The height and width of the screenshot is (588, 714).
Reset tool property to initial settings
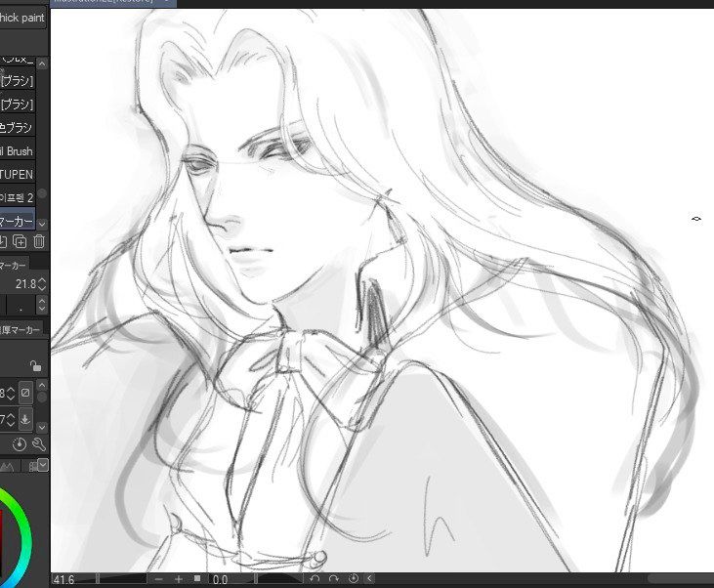pos(20,444)
